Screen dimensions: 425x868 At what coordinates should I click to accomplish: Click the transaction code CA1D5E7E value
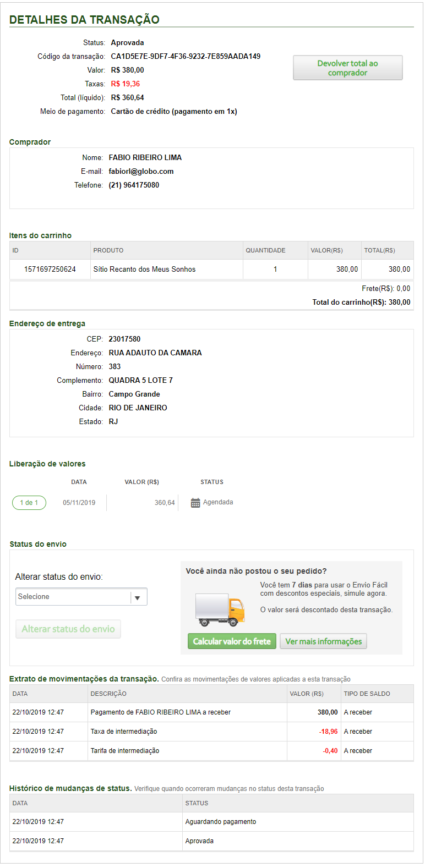[186, 56]
